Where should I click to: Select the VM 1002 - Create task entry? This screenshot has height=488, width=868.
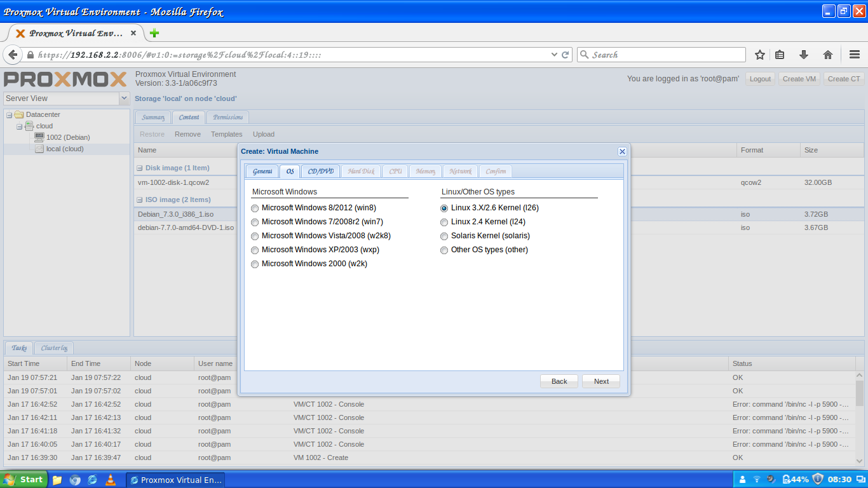pos(430,457)
